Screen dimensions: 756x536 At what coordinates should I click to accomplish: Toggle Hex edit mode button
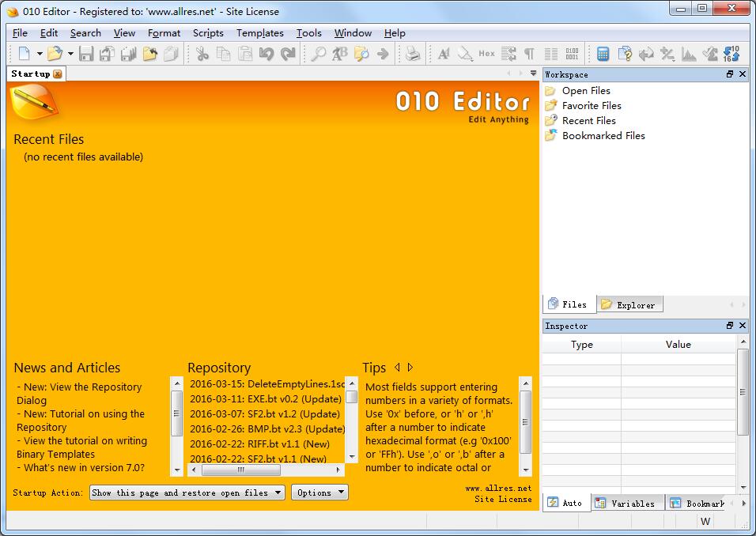click(x=486, y=54)
